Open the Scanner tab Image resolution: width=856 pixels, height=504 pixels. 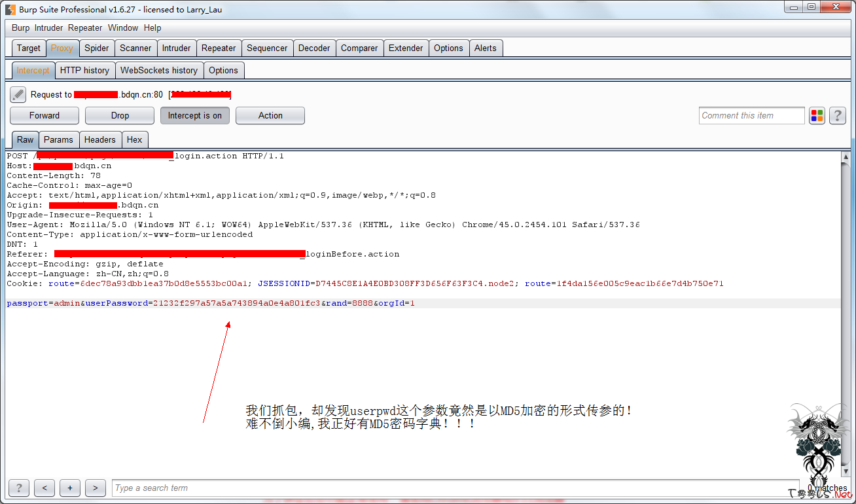click(135, 48)
